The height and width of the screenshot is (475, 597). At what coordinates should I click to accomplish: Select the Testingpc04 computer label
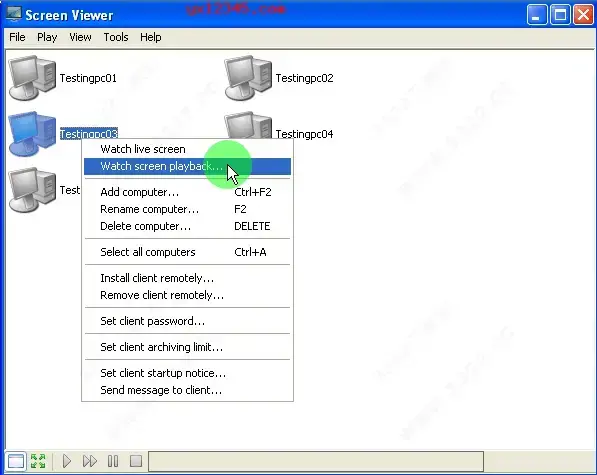click(x=304, y=134)
